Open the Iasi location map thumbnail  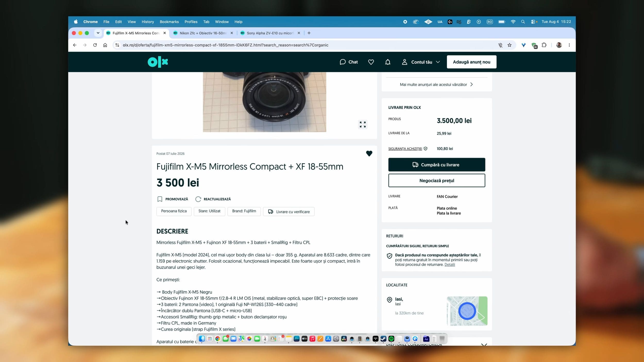pyautogui.click(x=467, y=311)
